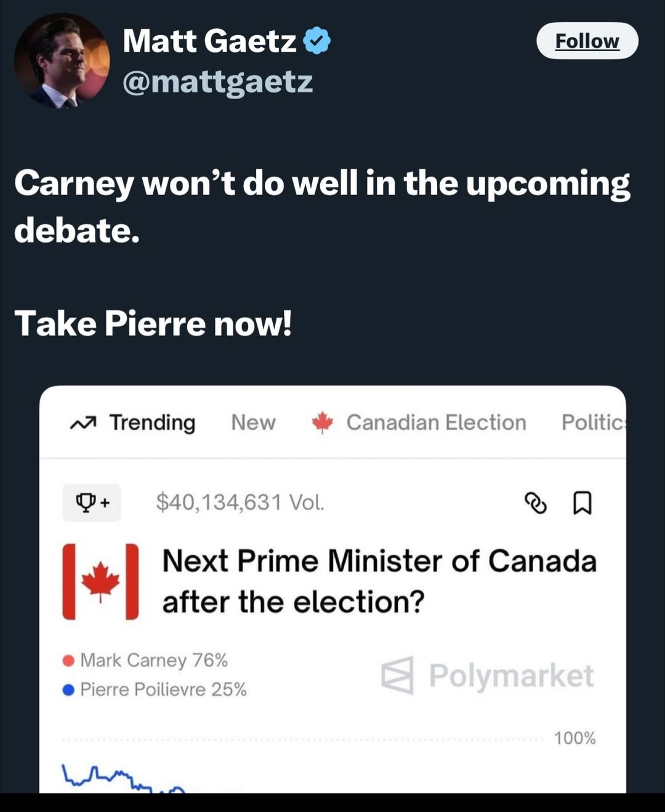Click the Canadian flag market image

[100, 581]
